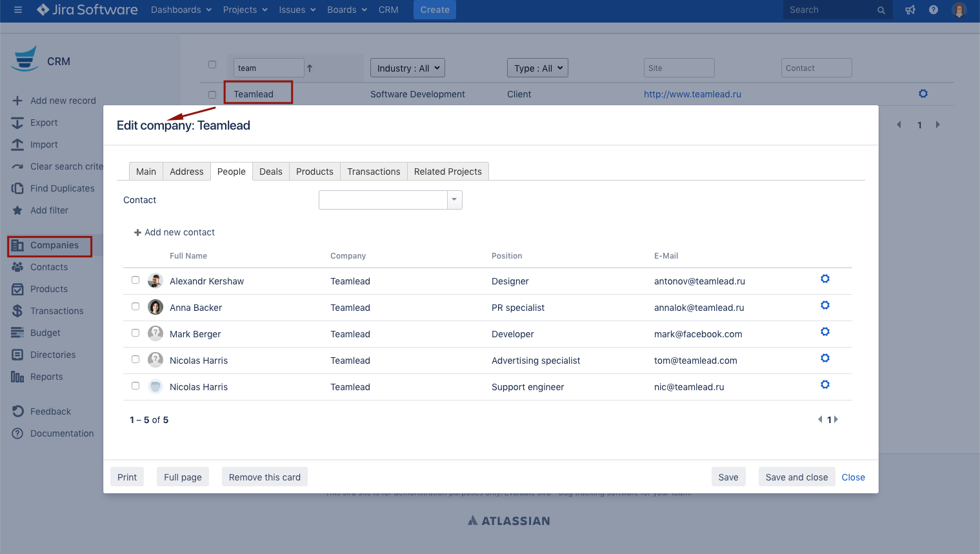Click the Reports sidebar icon
Viewport: 980px width, 554px height.
click(x=17, y=377)
